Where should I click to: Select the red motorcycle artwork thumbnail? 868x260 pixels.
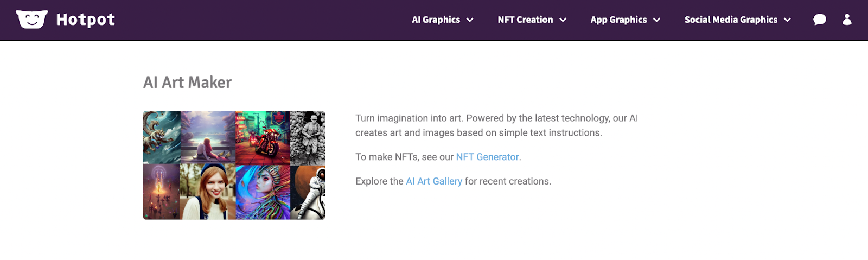pos(263,137)
